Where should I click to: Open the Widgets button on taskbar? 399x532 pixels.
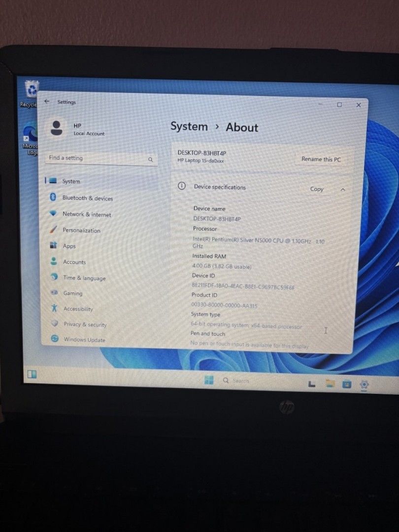(32, 374)
